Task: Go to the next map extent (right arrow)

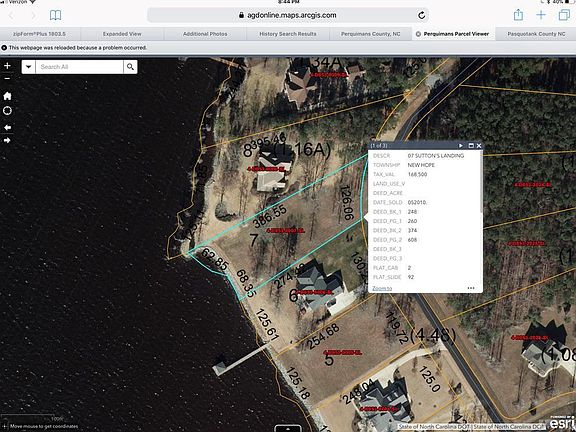Action: tap(7, 140)
